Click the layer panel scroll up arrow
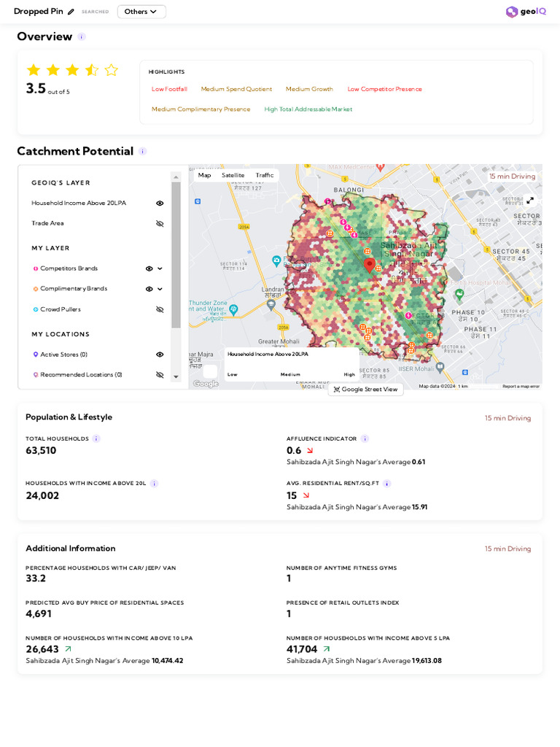 coord(176,177)
